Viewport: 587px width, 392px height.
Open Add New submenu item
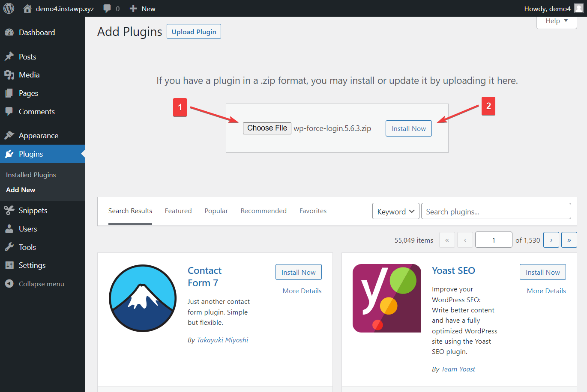[21, 190]
